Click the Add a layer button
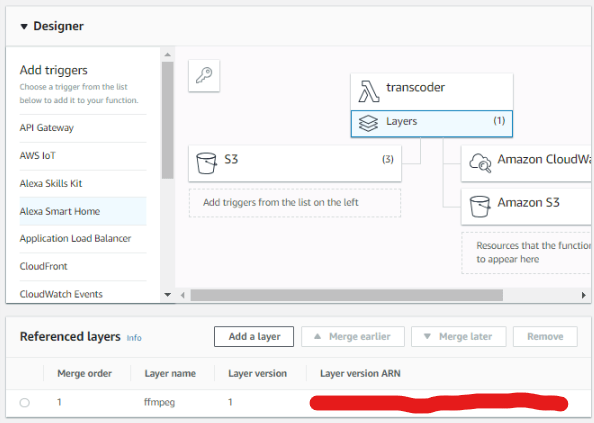 [254, 337]
